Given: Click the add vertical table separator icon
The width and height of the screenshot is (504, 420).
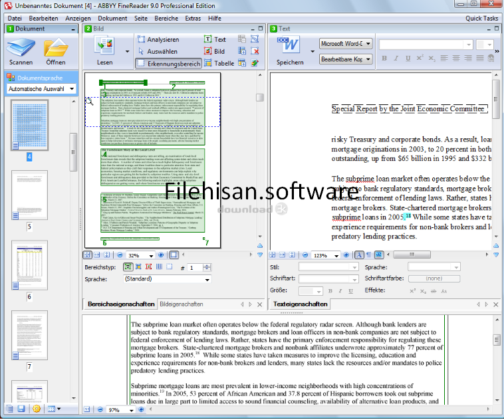Looking at the screenshot, I should (242, 51).
